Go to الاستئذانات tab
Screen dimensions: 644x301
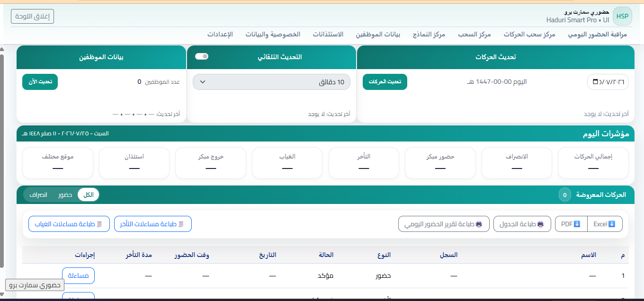pos(328,35)
